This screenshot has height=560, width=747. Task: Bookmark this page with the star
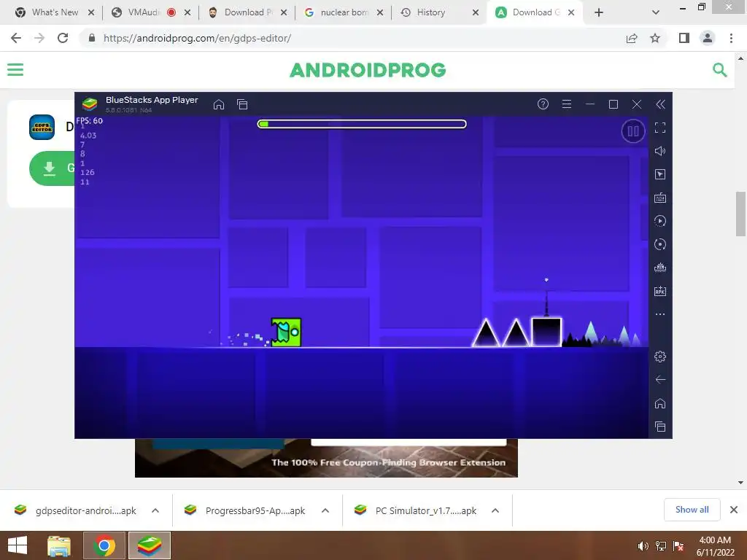click(x=655, y=38)
